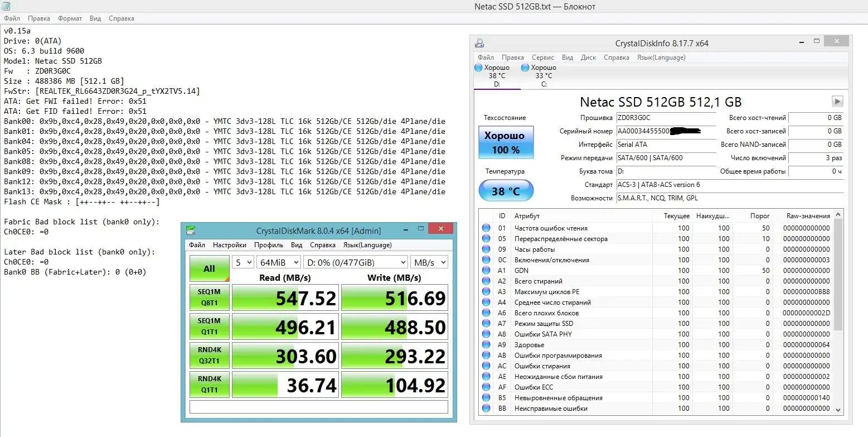Image resolution: width=868 pixels, height=437 pixels.
Task: Click the status circle for attribute AC
Action: [486, 366]
